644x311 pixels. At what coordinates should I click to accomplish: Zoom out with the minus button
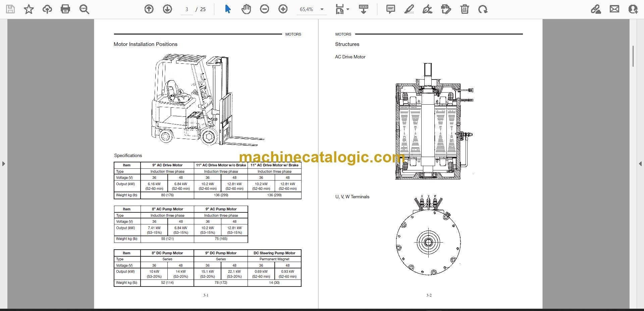tap(265, 9)
